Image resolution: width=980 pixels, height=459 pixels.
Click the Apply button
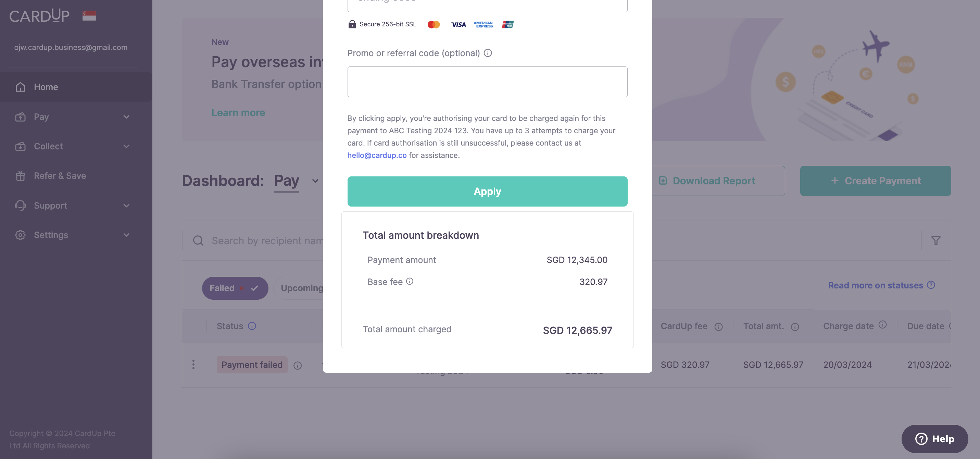click(487, 191)
